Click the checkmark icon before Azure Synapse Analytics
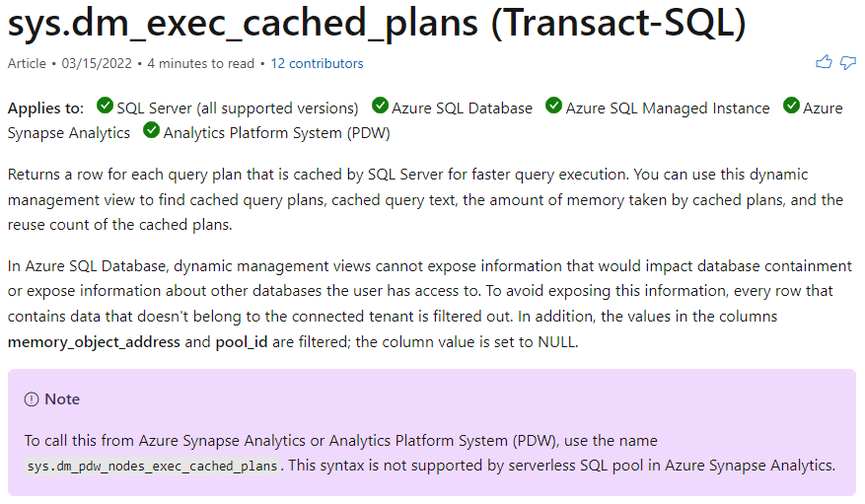The width and height of the screenshot is (865, 504). (x=791, y=107)
